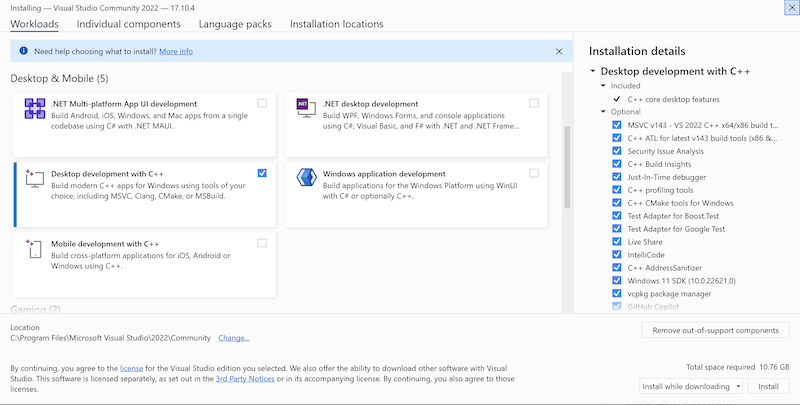The width and height of the screenshot is (800, 405).
Task: Click the Mobile development with C++ icon
Action: 34,248
